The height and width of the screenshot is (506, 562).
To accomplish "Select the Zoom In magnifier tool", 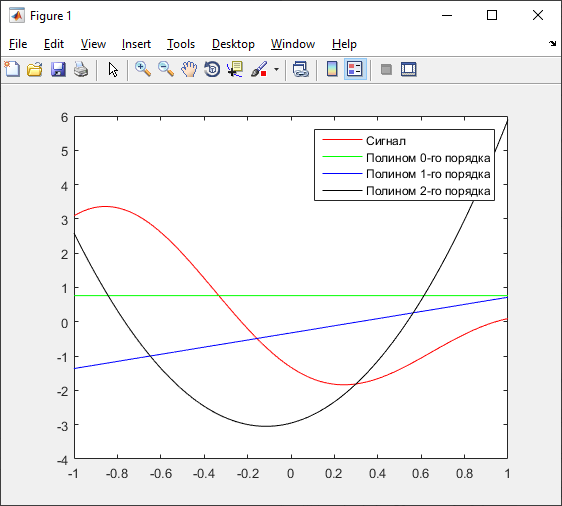I will [x=143, y=69].
